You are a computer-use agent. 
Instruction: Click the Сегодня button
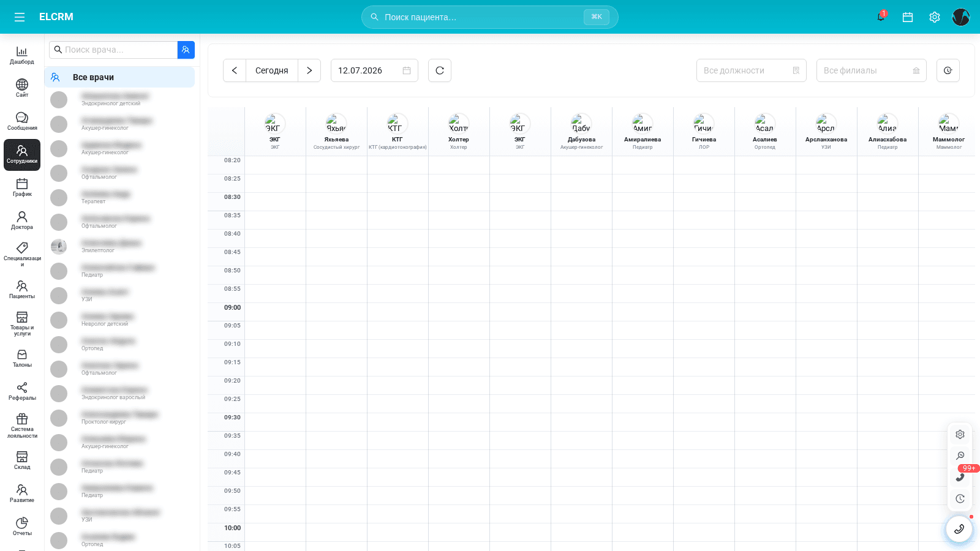click(272, 70)
